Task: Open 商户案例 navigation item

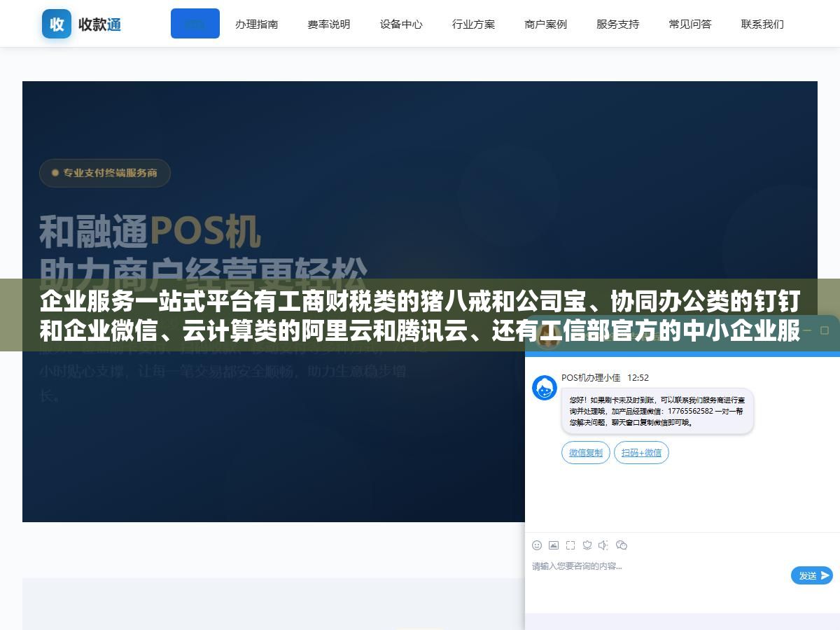Action: (x=545, y=24)
